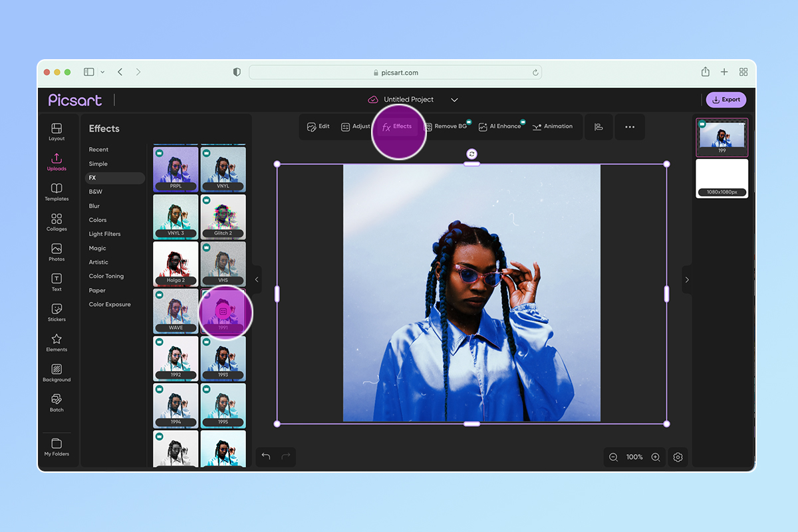The image size is (798, 532).
Task: Collapse the effects panel with the left chevron
Action: 257,280
